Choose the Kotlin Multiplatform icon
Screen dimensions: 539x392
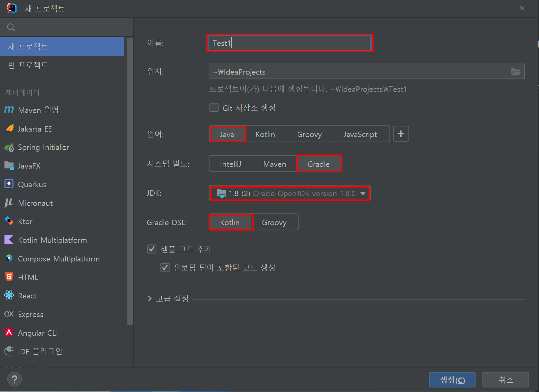[x=9, y=240]
